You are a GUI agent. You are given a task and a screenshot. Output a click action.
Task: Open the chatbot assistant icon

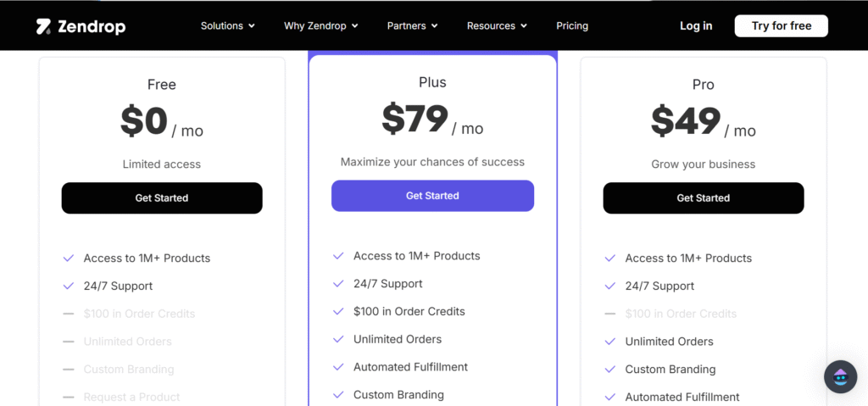click(x=840, y=377)
